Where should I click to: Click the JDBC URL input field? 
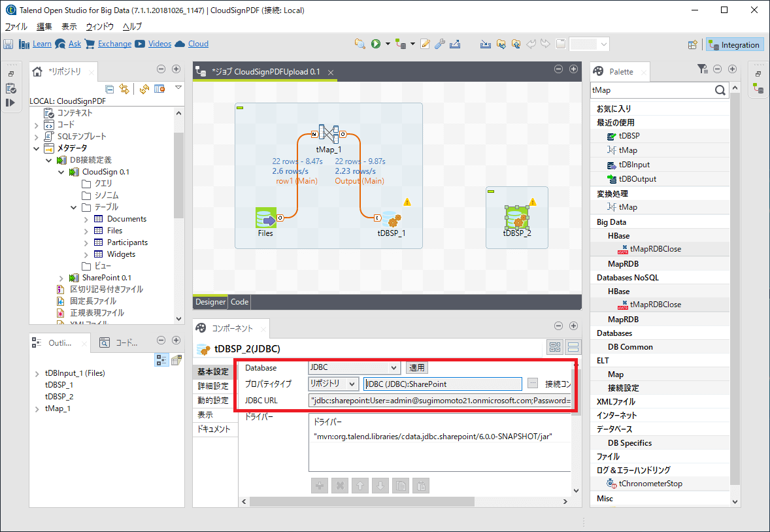click(x=440, y=401)
